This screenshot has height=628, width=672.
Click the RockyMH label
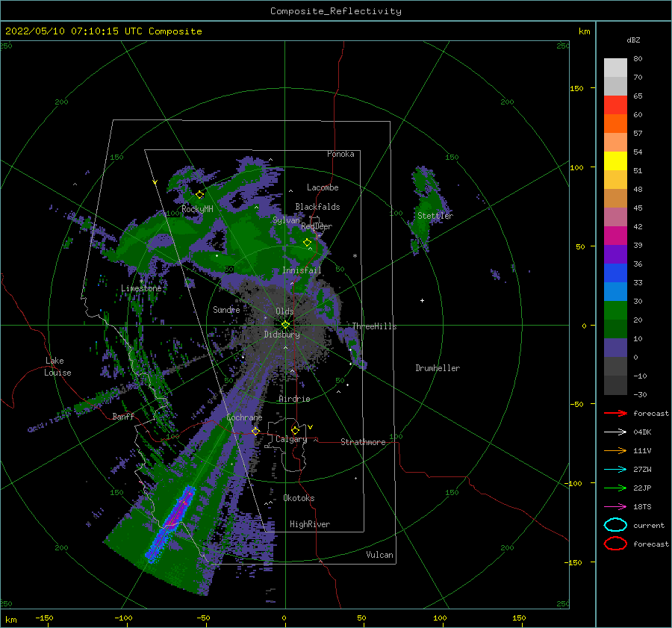197,209
